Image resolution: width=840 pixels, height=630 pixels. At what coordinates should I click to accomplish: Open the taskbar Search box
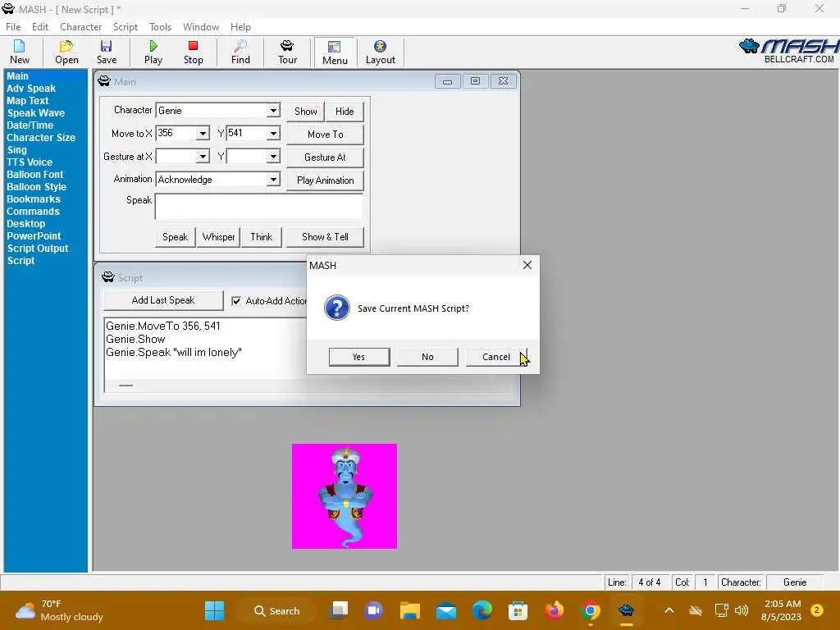point(277,610)
